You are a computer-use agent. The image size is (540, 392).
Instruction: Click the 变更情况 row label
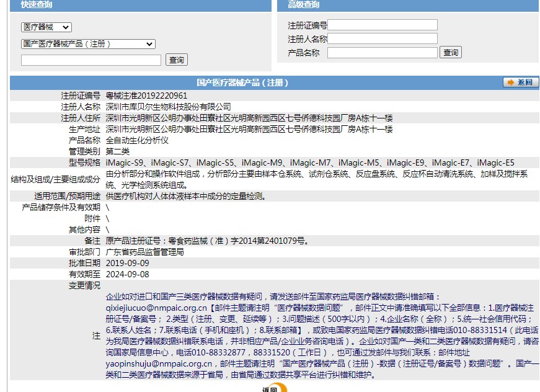[84, 285]
